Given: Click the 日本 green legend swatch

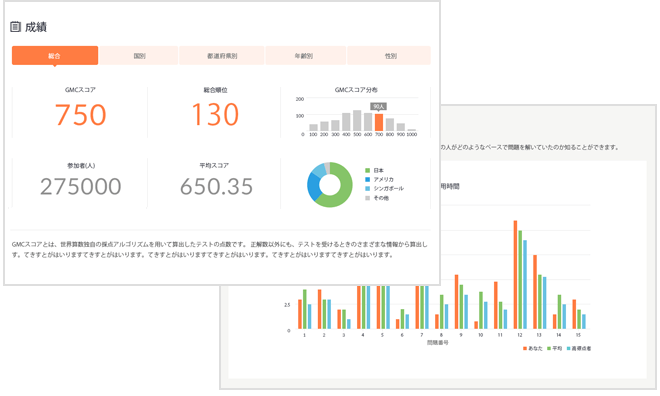Looking at the screenshot, I should tap(367, 170).
